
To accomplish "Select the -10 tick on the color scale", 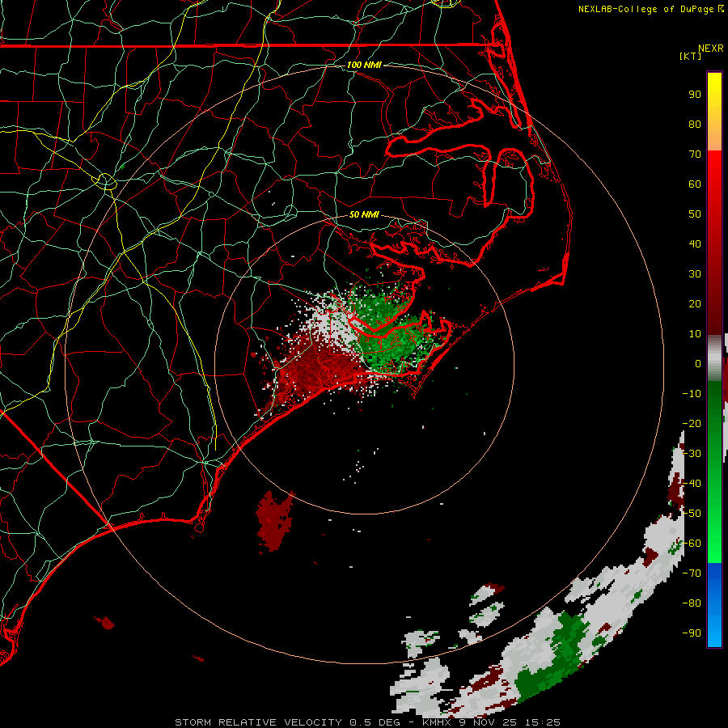I will (692, 394).
